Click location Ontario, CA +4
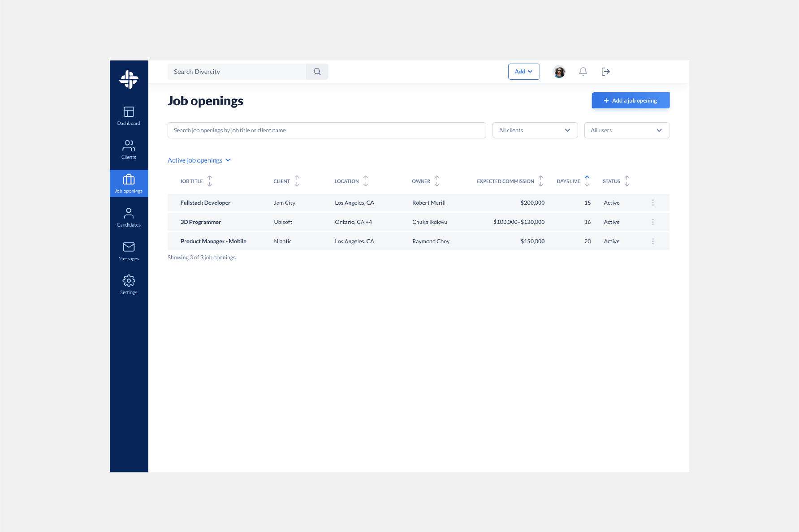 [354, 222]
